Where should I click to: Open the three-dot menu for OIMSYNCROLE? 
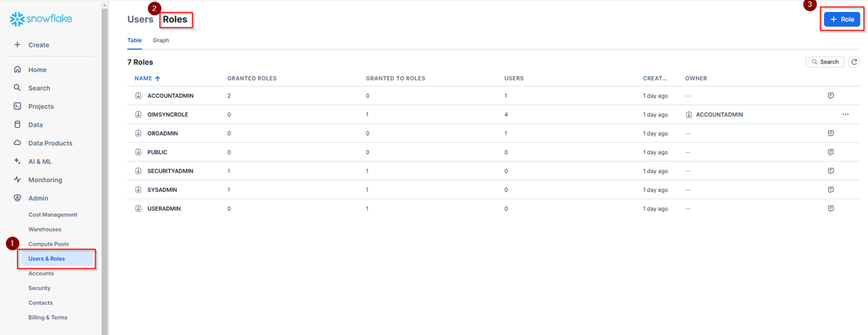tap(845, 114)
